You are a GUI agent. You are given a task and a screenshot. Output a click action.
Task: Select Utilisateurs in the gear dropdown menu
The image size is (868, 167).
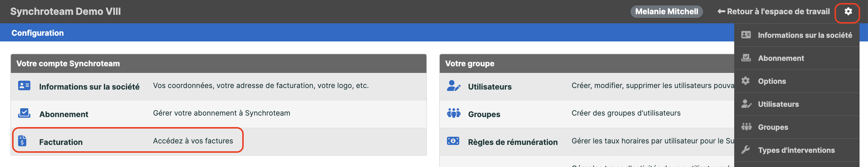coord(796,104)
